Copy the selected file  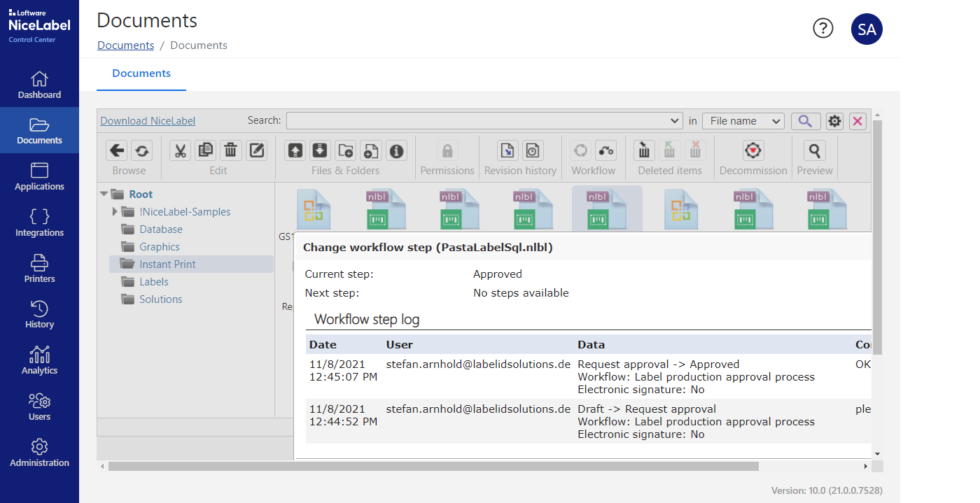[x=206, y=150]
